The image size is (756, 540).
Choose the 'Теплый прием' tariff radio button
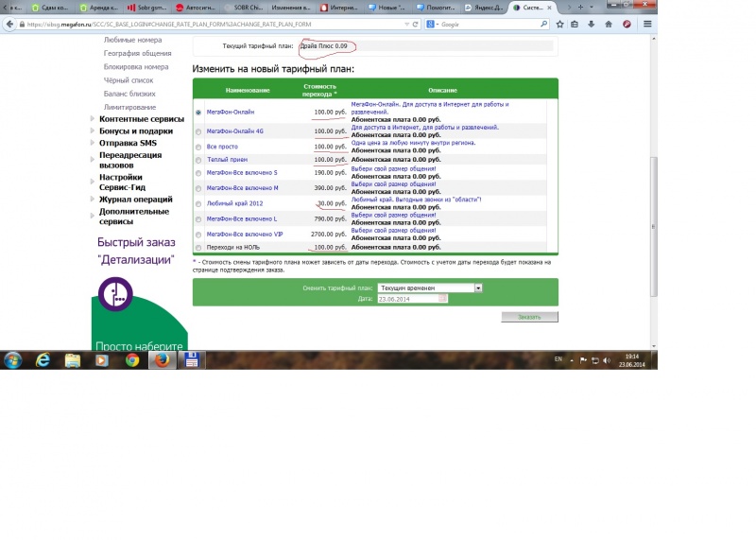coord(198,160)
